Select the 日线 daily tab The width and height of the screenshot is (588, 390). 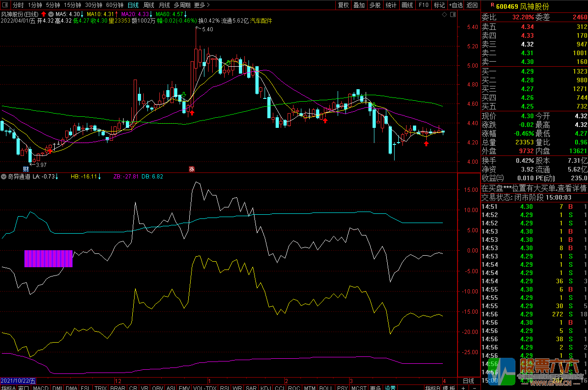[133, 5]
